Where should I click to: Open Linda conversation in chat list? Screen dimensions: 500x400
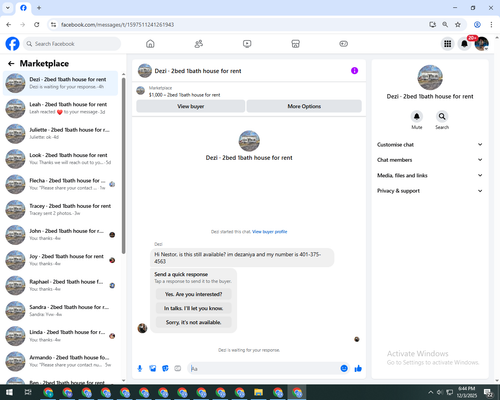60,336
